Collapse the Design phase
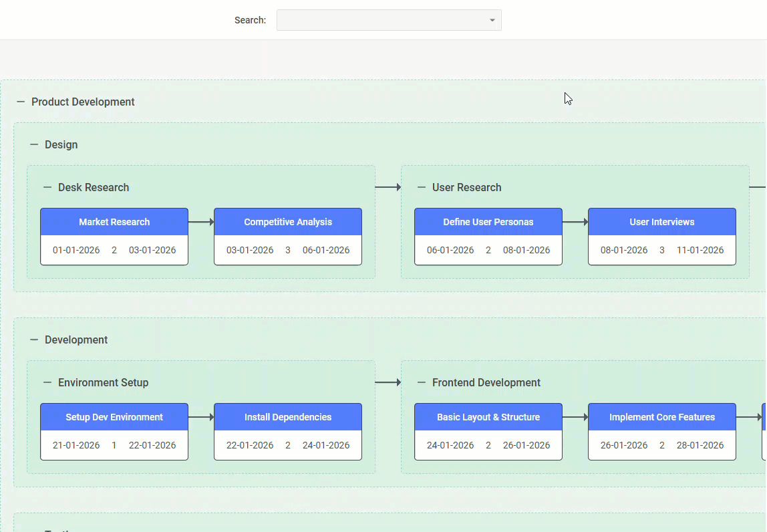Viewport: 767px width, 532px height. coord(33,144)
